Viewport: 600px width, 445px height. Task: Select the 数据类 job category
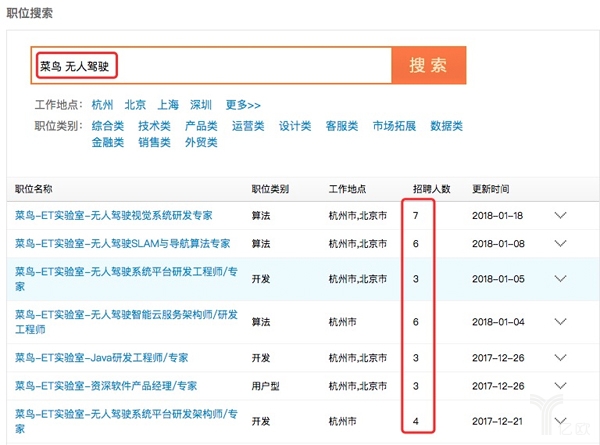pyautogui.click(x=446, y=126)
